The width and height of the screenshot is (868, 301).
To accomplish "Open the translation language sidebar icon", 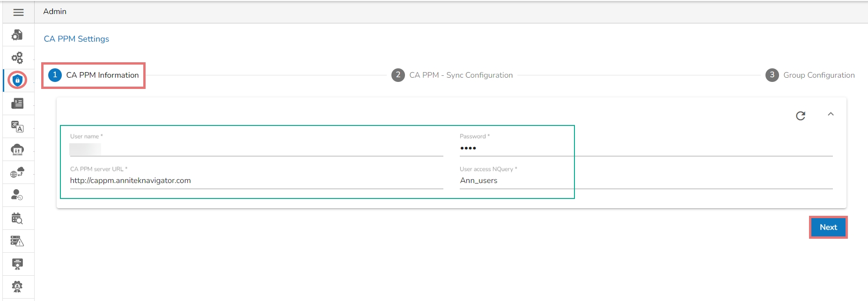I will click(x=17, y=126).
